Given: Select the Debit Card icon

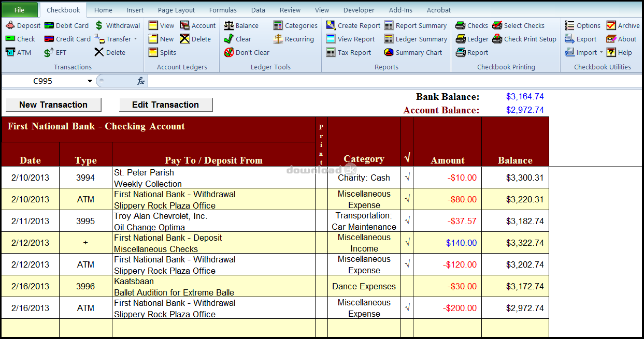Looking at the screenshot, I should [x=49, y=25].
